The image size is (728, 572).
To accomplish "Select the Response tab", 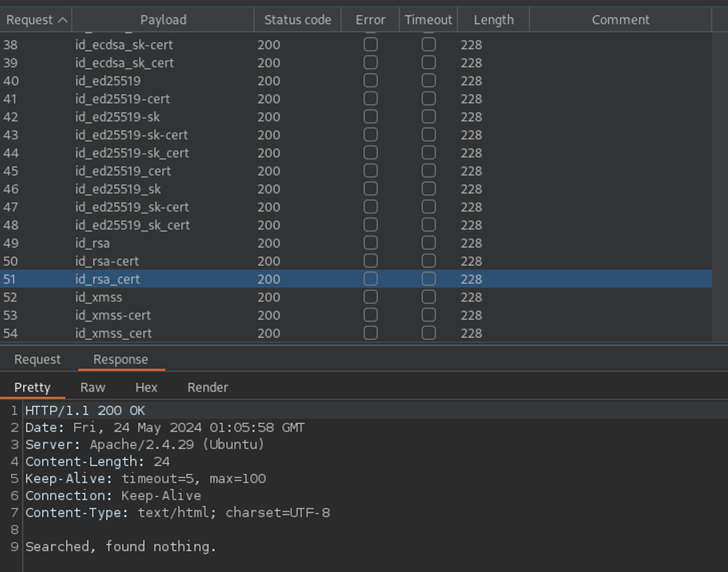I will click(x=120, y=359).
